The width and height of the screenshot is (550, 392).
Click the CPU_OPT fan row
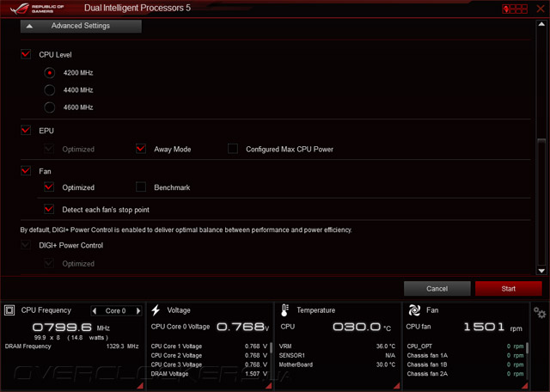coord(465,346)
